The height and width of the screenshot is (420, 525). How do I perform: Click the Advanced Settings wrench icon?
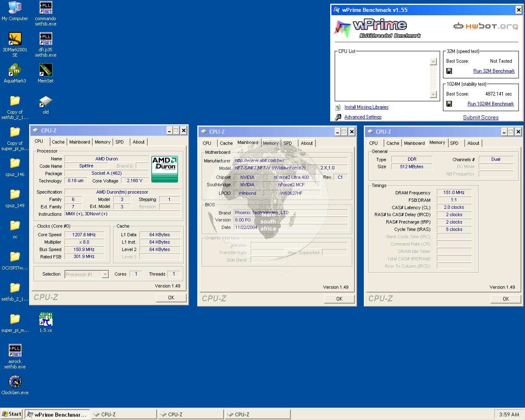tap(338, 117)
